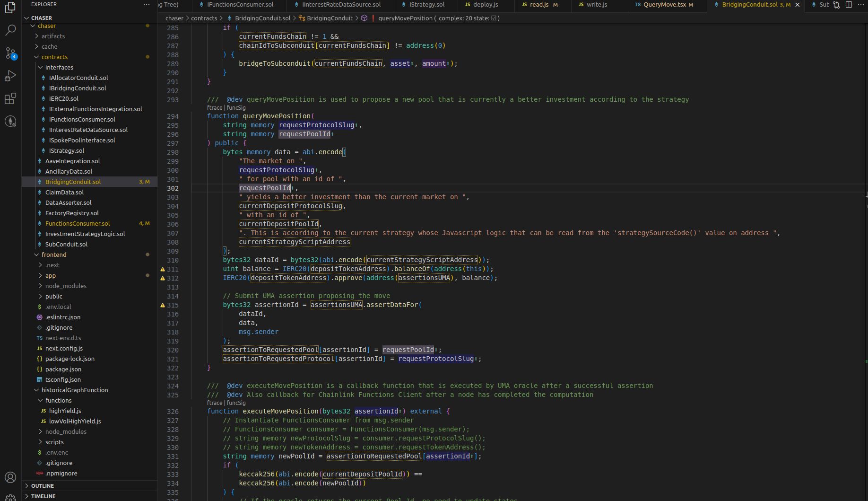868x501 pixels.
Task: Expand the OUTLINE panel
Action: pyautogui.click(x=42, y=486)
